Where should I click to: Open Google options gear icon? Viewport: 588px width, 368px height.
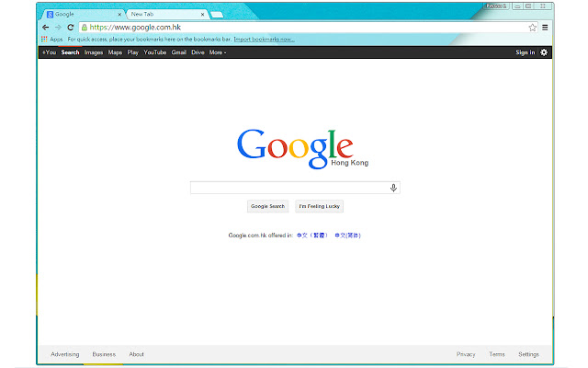pos(544,52)
